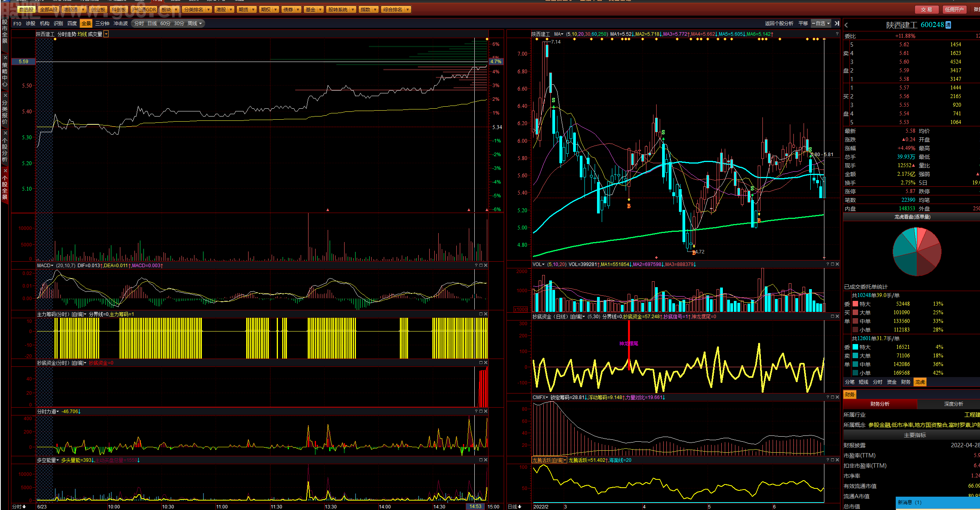Viewport: 980px width, 510px height.
Task: Close the 龙腾活跃 indicator panel
Action: tap(837, 460)
